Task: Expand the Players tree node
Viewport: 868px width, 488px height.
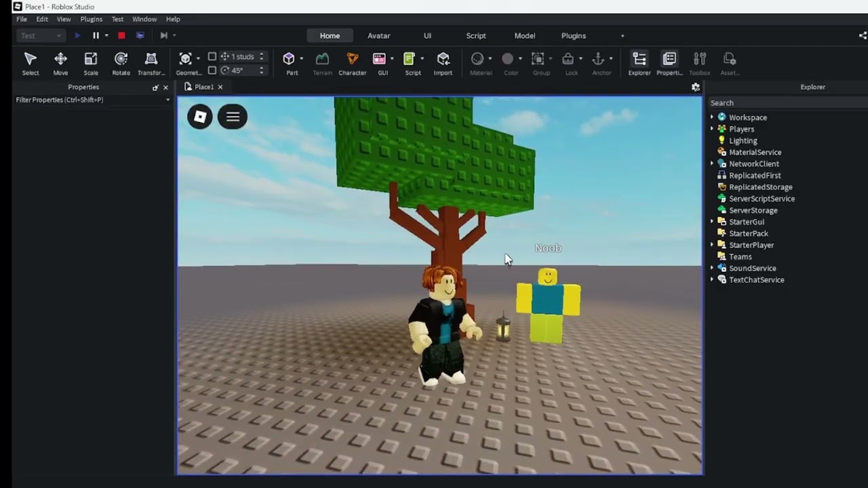Action: click(712, 129)
